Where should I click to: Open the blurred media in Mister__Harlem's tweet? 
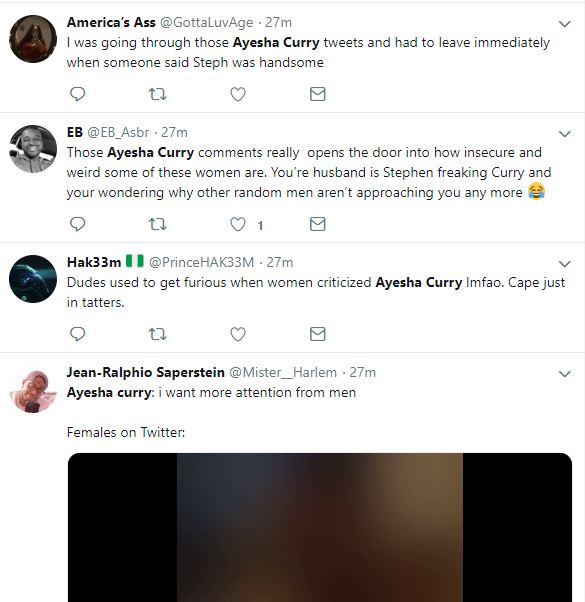(x=320, y=527)
